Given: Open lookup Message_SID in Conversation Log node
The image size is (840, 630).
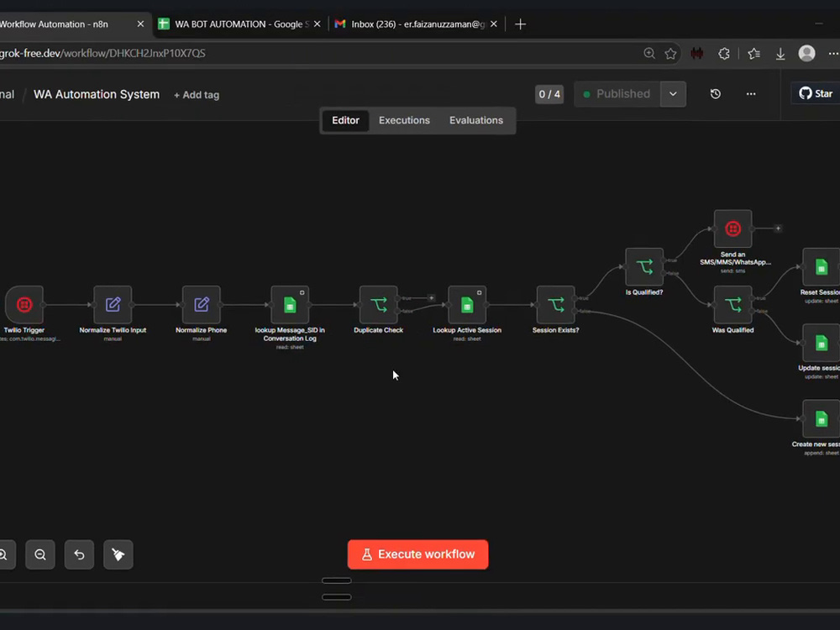Looking at the screenshot, I should (290, 305).
